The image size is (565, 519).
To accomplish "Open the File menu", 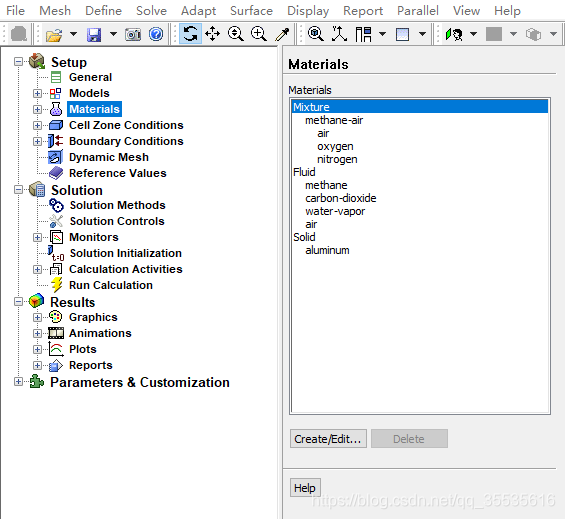I will [x=15, y=11].
